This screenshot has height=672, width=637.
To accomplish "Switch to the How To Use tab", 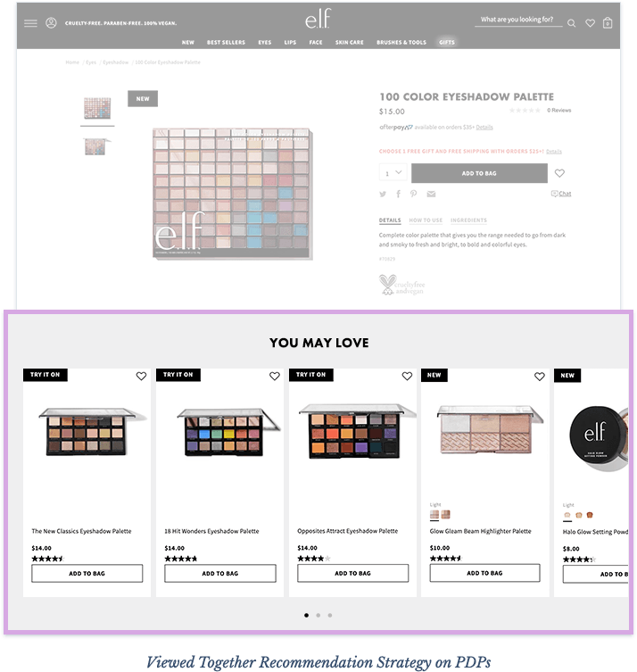I will (426, 220).
